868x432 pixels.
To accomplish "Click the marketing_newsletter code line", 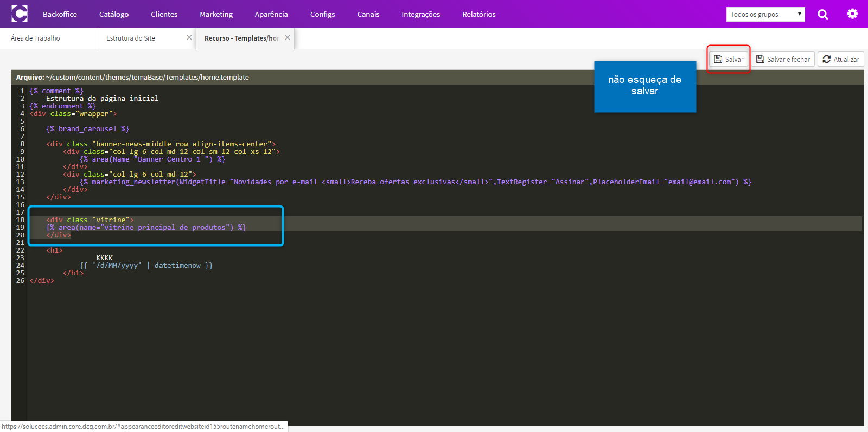I will [x=416, y=182].
